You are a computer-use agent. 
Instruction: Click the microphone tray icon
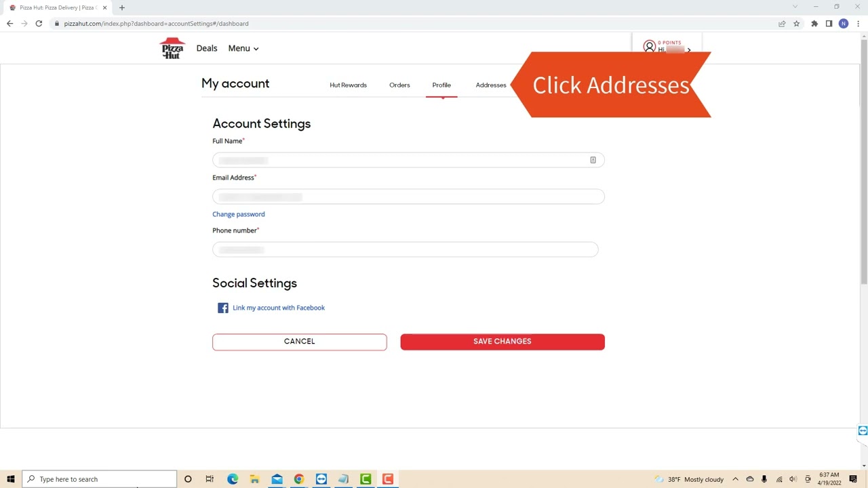click(764, 479)
